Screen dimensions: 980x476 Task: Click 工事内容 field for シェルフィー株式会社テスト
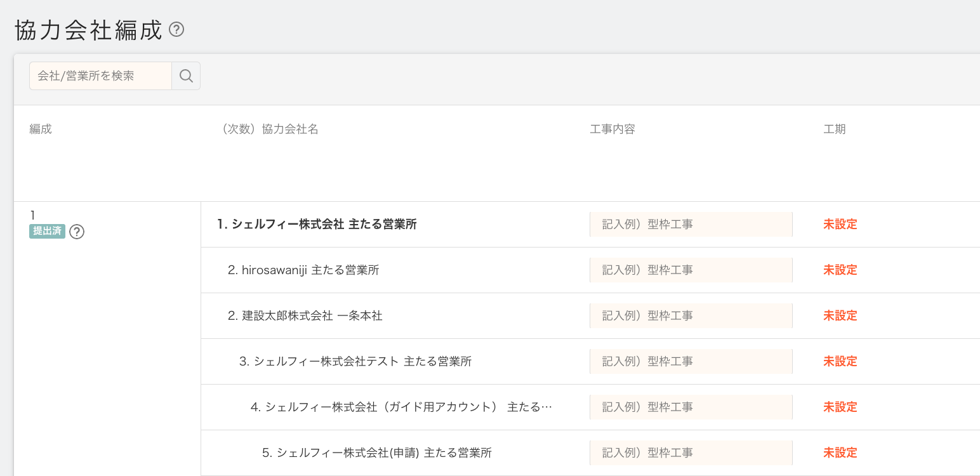pyautogui.click(x=691, y=361)
